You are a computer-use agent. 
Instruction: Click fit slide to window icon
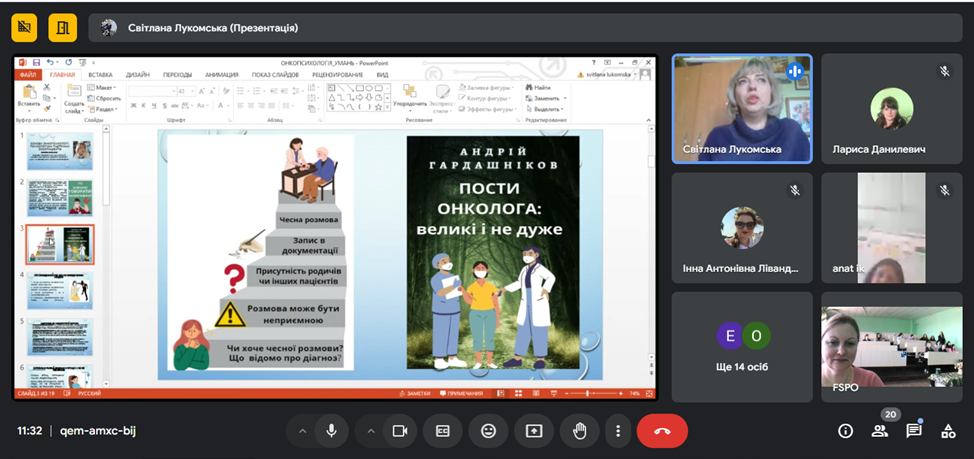pos(650,393)
